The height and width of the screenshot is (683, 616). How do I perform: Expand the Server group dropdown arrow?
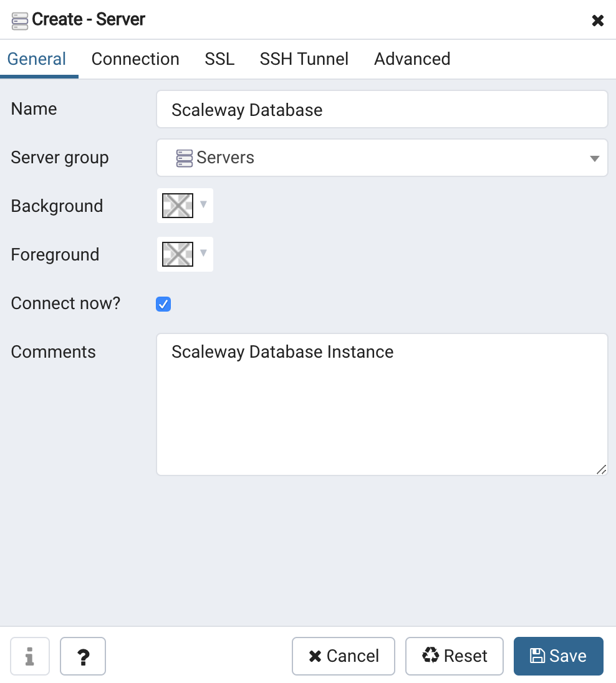(594, 158)
